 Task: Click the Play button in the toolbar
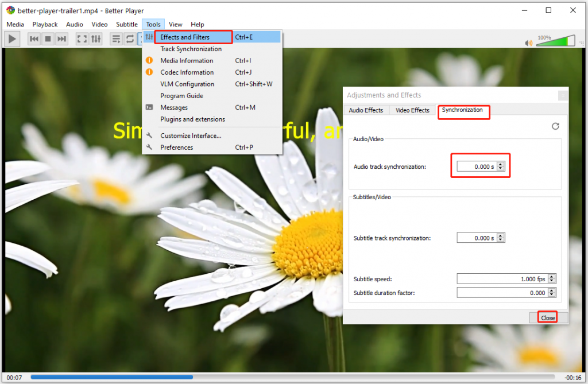tap(13, 39)
